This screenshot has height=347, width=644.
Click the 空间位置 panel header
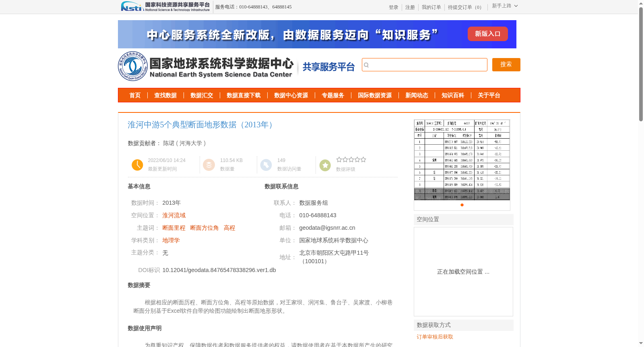(x=464, y=220)
